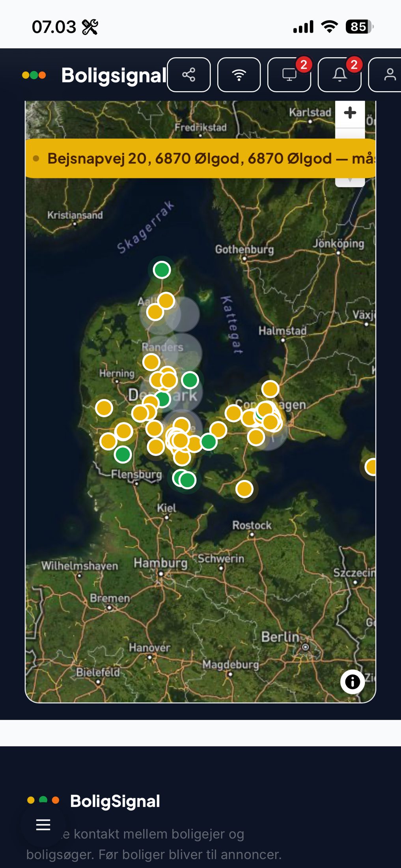Open notifications bell with badge 2
Viewport: 401px width, 868px height.
[x=339, y=75]
